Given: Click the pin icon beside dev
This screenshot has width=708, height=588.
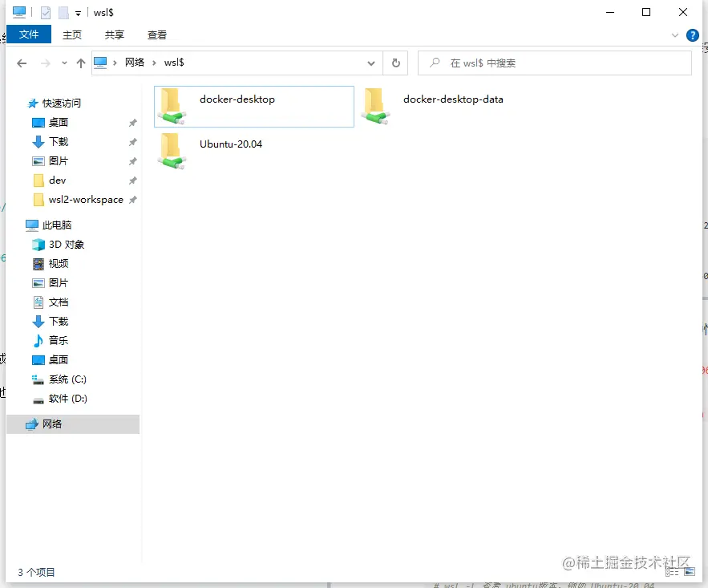Looking at the screenshot, I should tap(133, 180).
